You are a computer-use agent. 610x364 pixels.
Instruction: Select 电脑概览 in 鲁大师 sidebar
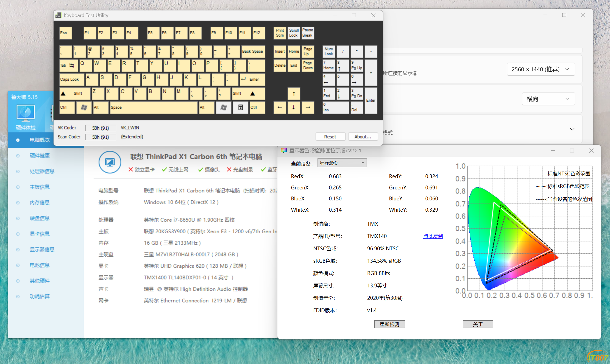click(40, 140)
